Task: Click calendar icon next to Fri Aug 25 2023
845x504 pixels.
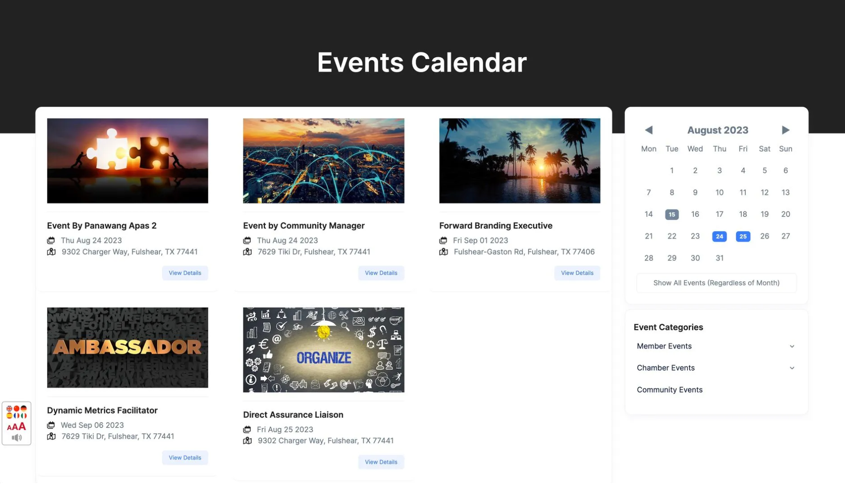Action: 247,430
